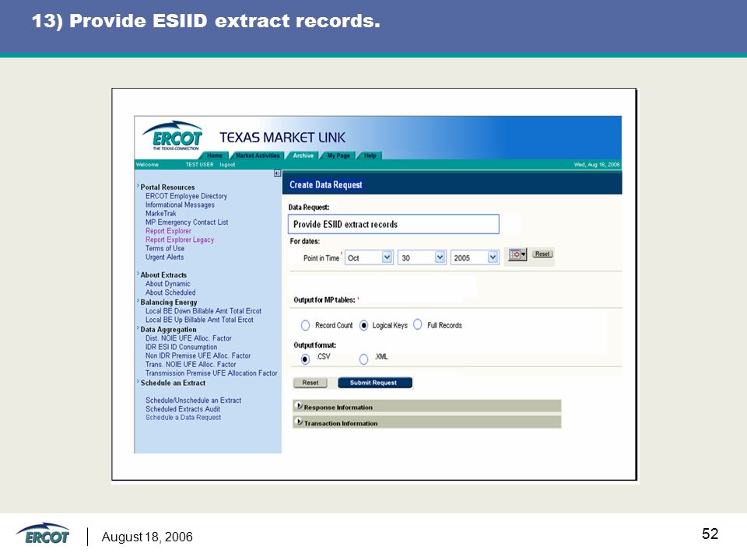Choose the .XML output format

coord(363,359)
